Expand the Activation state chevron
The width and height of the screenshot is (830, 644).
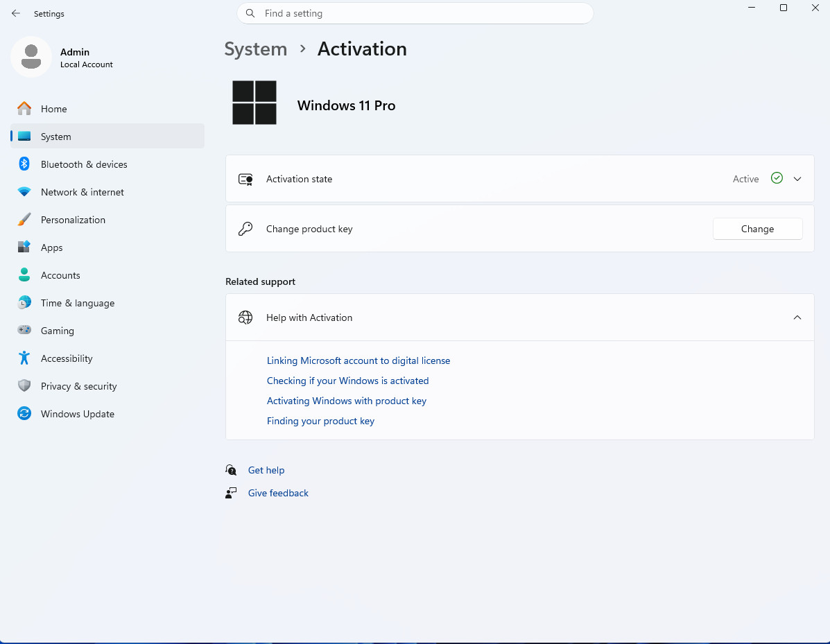[x=797, y=179]
